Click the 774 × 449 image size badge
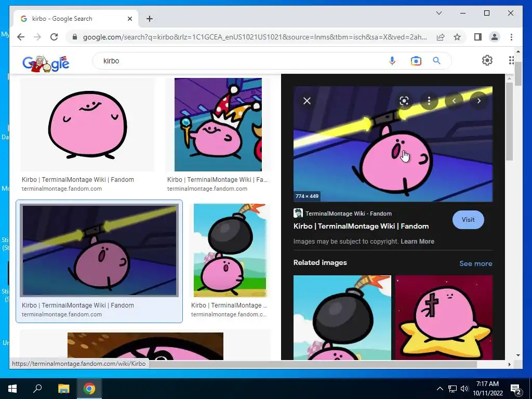 click(307, 196)
